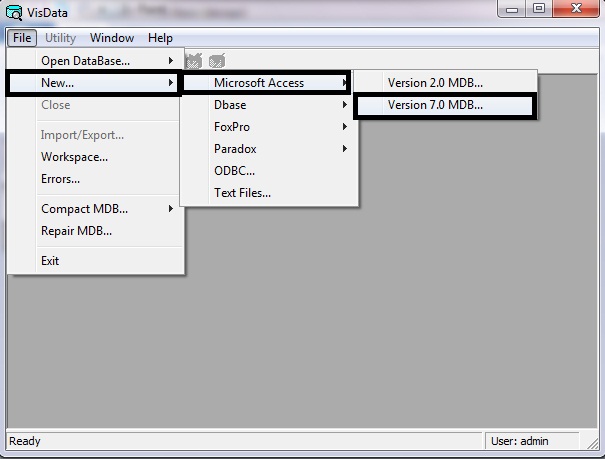Choose Text Files... submenu item
The height and width of the screenshot is (459, 605).
coord(269,193)
